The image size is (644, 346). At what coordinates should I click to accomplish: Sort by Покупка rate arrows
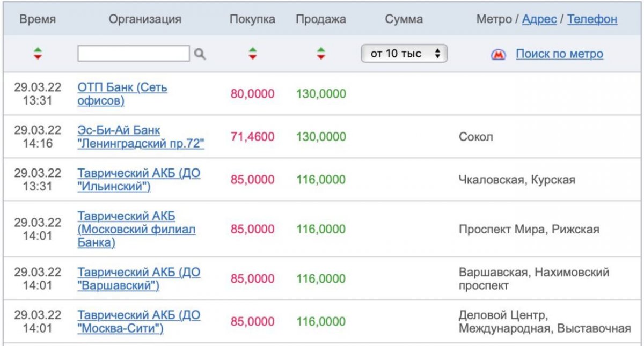[x=253, y=54]
